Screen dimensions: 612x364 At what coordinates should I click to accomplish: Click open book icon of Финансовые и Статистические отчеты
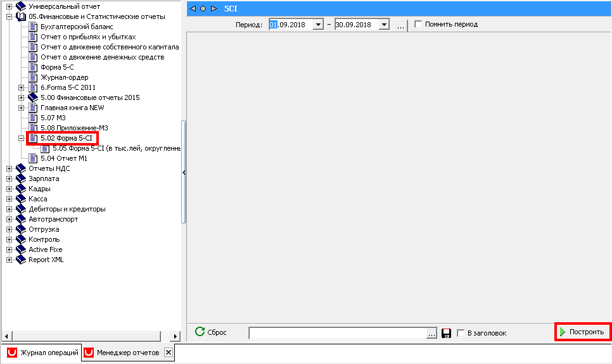[21, 16]
